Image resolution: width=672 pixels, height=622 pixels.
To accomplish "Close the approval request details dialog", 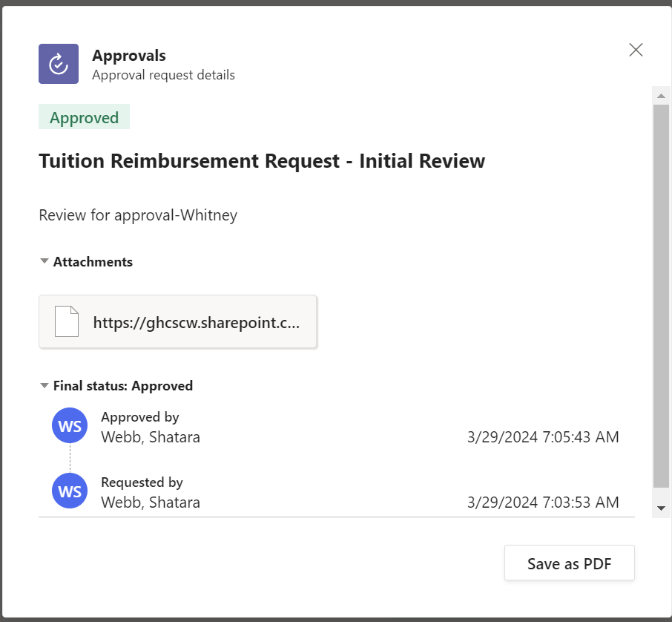I will [636, 50].
